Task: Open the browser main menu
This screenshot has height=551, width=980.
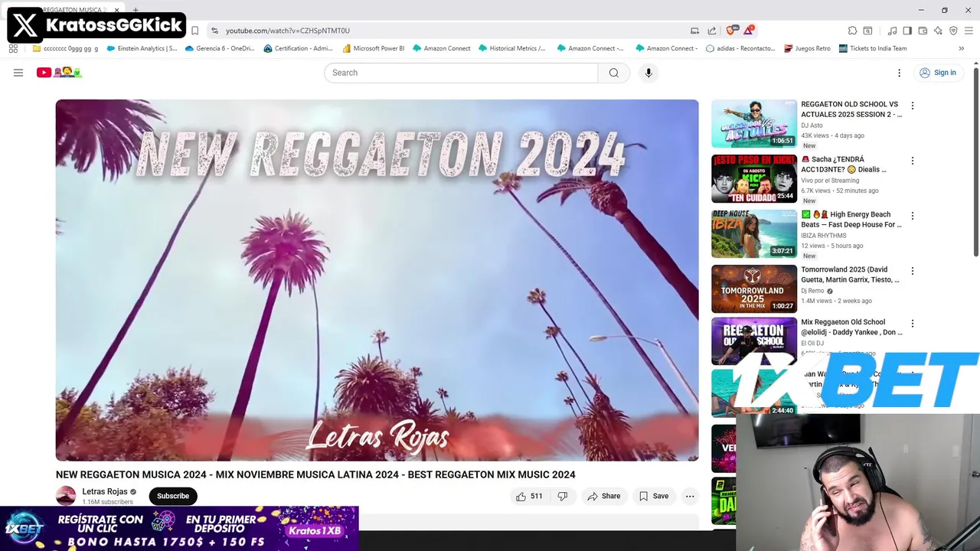Action: (969, 31)
